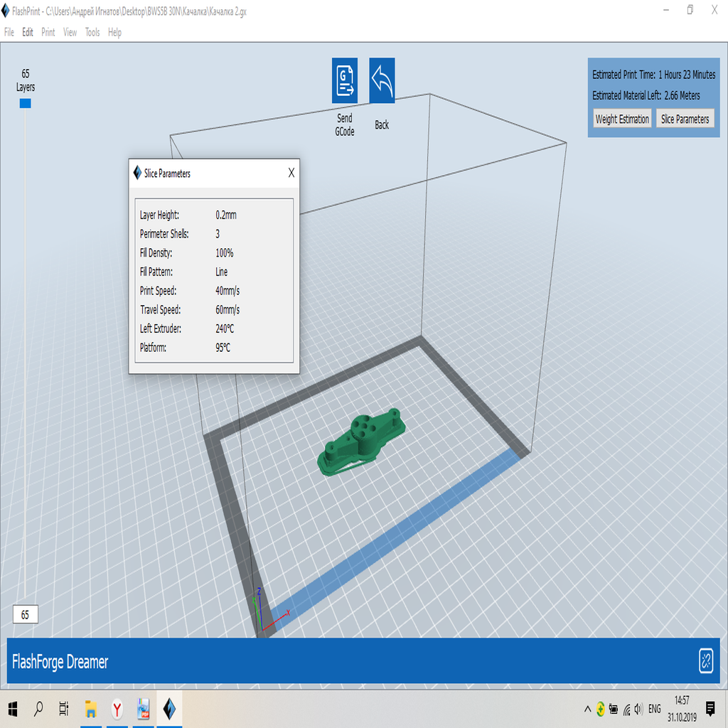Image resolution: width=728 pixels, height=728 pixels.
Task: Open the File menu
Action: click(x=9, y=32)
